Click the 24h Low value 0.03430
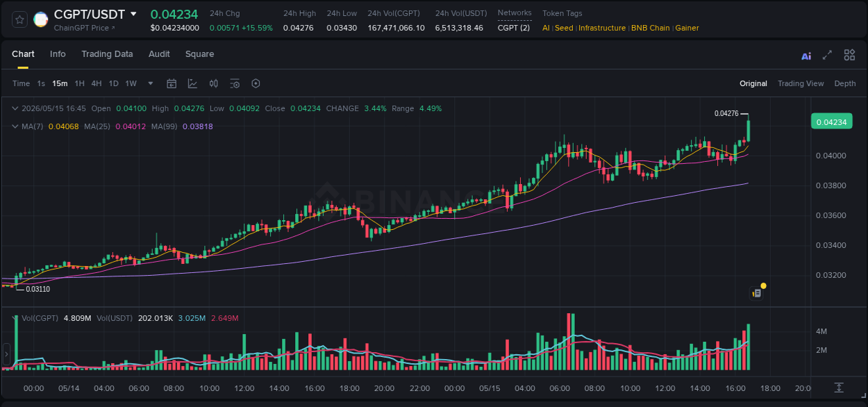The image size is (868, 407). [x=342, y=28]
